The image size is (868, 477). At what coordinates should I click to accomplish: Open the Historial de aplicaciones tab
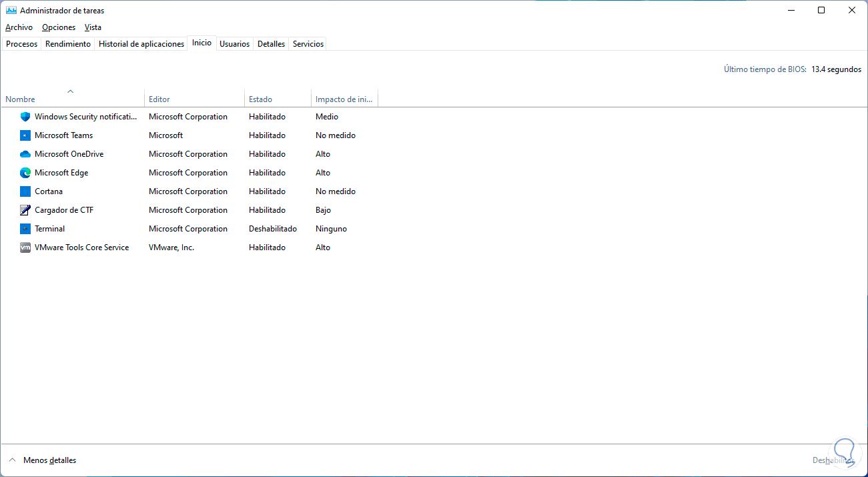pyautogui.click(x=141, y=44)
